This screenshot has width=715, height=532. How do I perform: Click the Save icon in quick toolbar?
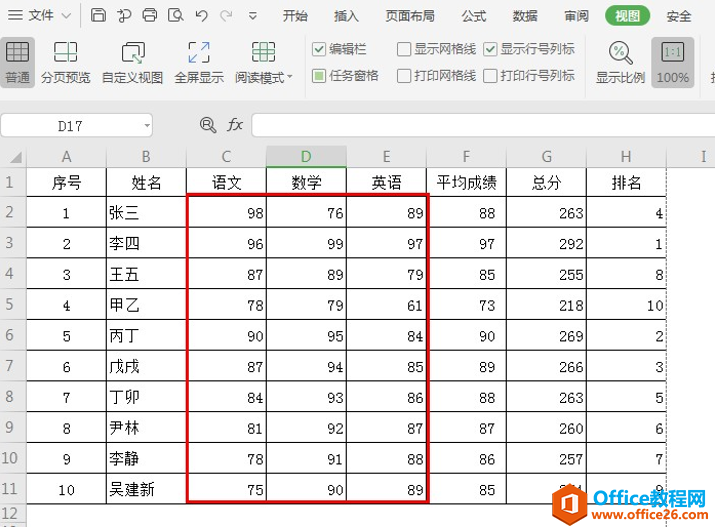[x=98, y=15]
